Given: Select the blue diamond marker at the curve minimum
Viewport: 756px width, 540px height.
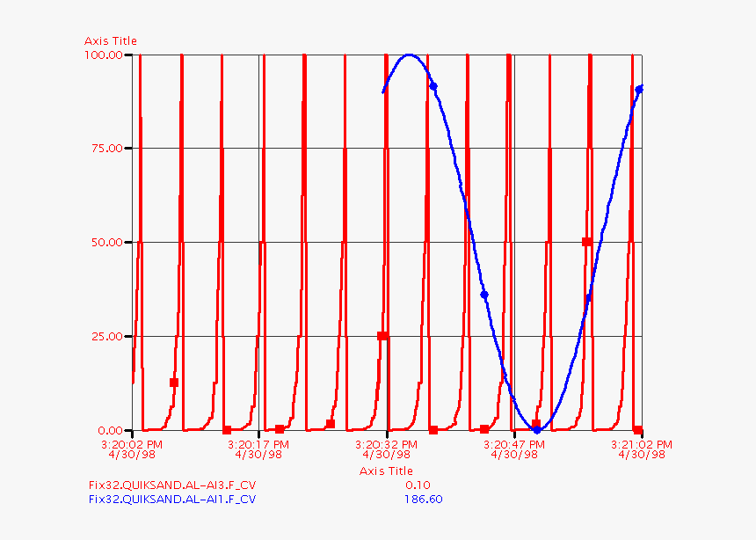Looking at the screenshot, I should pyautogui.click(x=537, y=429).
